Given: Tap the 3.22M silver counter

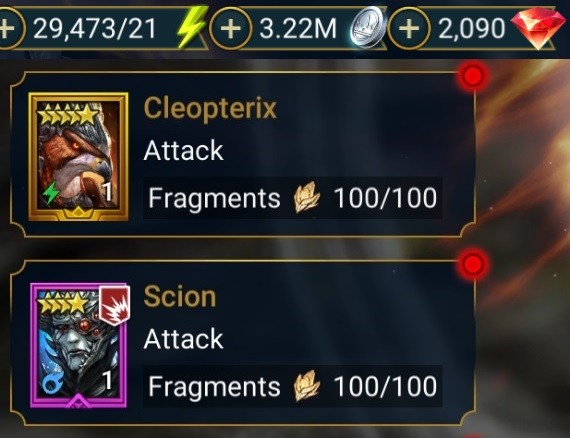Looking at the screenshot, I should [x=298, y=28].
